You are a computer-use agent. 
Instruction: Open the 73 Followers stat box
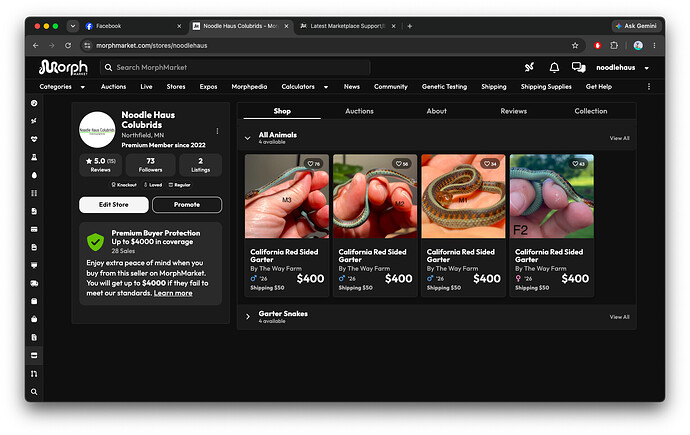pyautogui.click(x=150, y=165)
